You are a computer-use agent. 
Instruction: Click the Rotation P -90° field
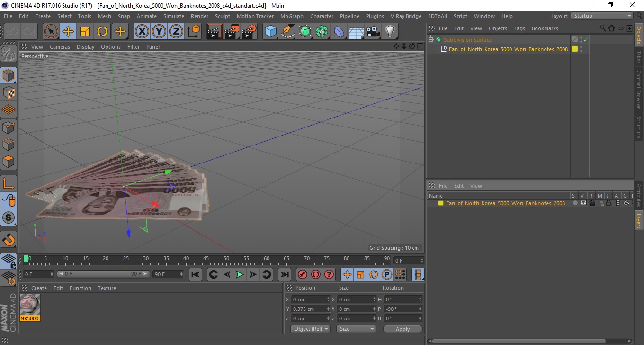pyautogui.click(x=402, y=309)
